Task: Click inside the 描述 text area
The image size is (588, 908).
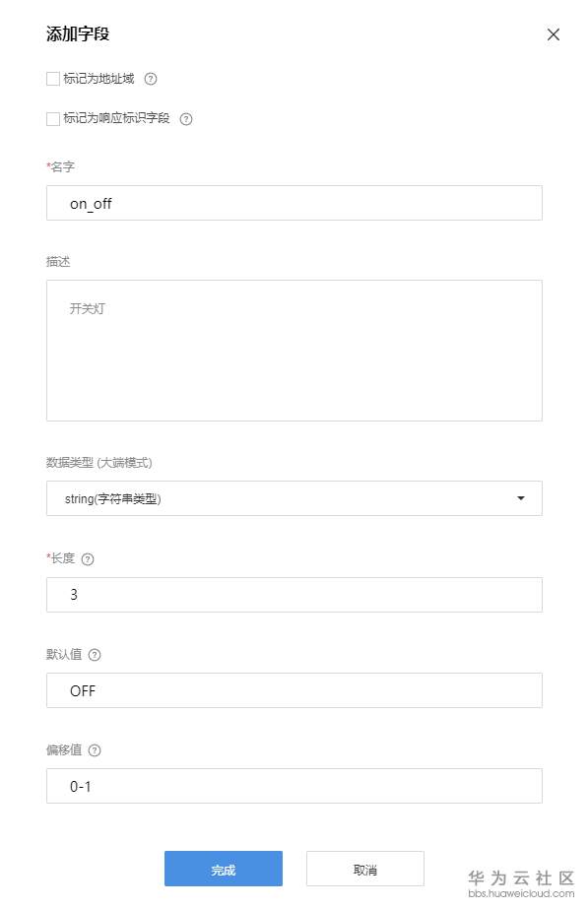Action: pos(294,351)
